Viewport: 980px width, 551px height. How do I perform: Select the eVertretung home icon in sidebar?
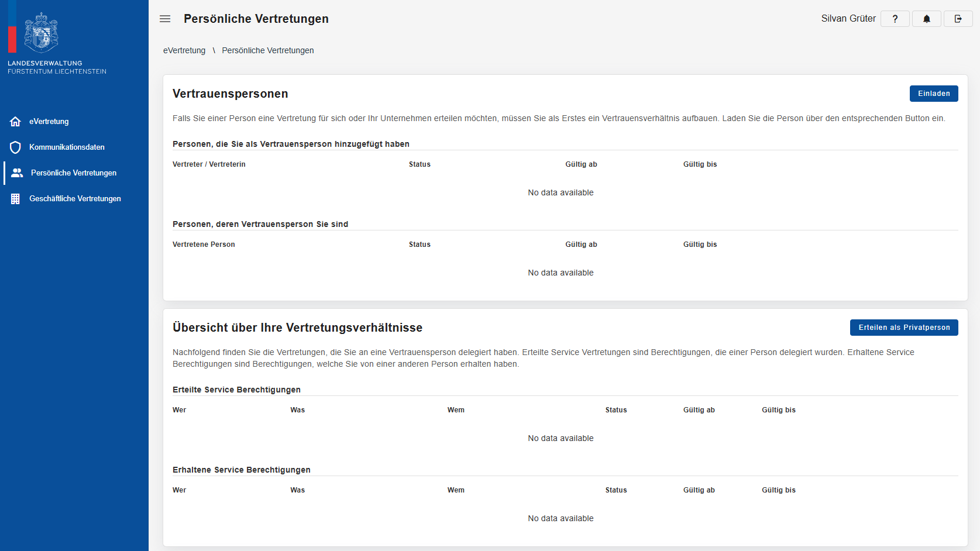point(16,121)
